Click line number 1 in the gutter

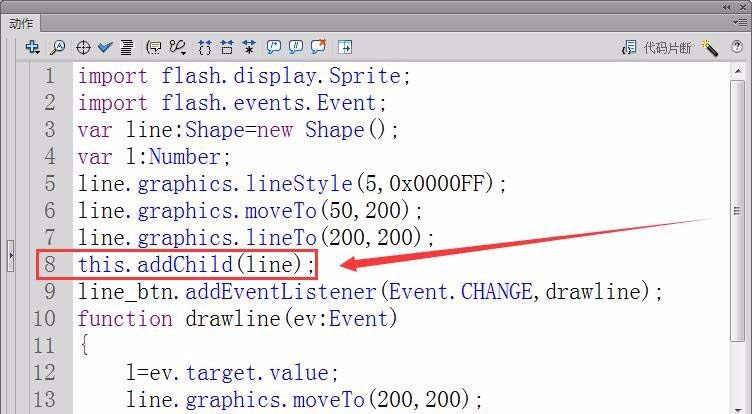(x=50, y=76)
